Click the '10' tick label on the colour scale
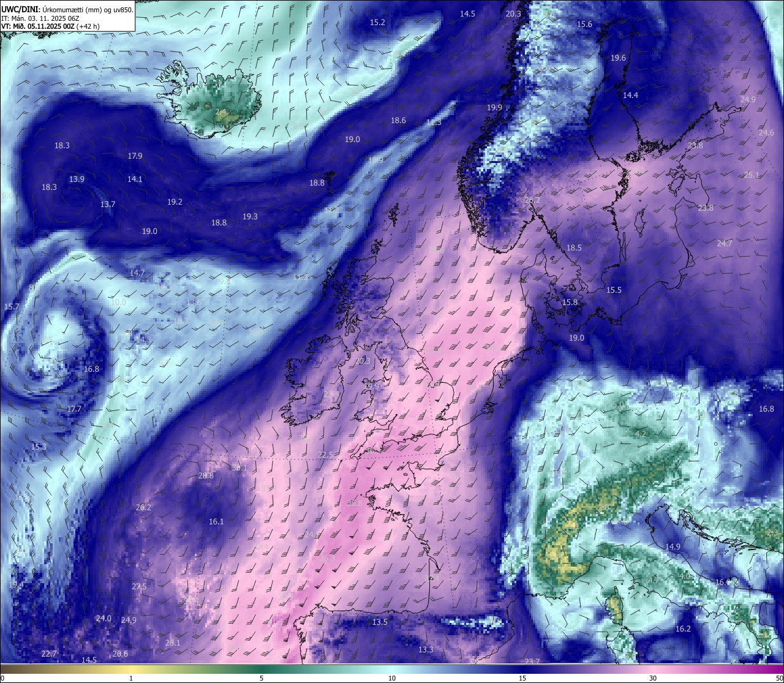The image size is (784, 683). (392, 678)
